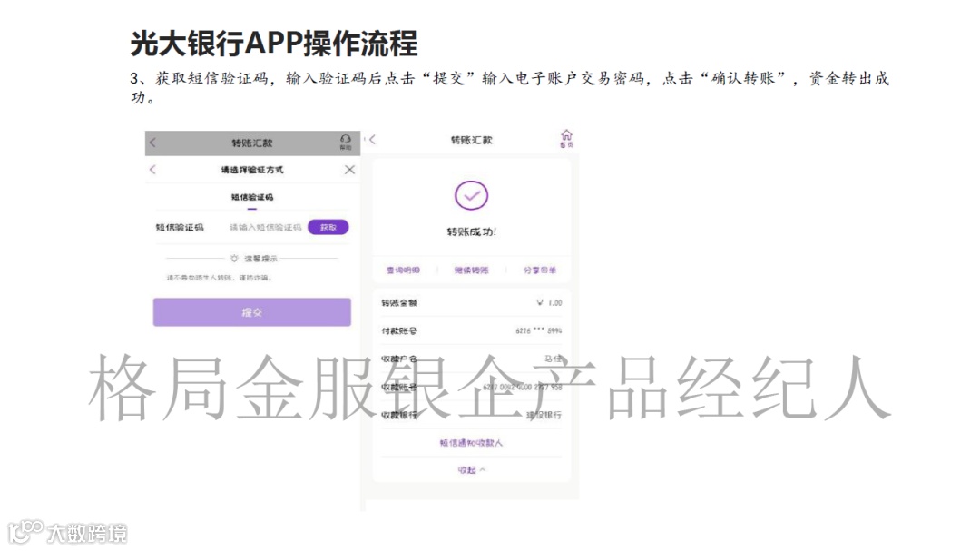Tap back arrow on transfer success screen
980x551 pixels.
[372, 140]
